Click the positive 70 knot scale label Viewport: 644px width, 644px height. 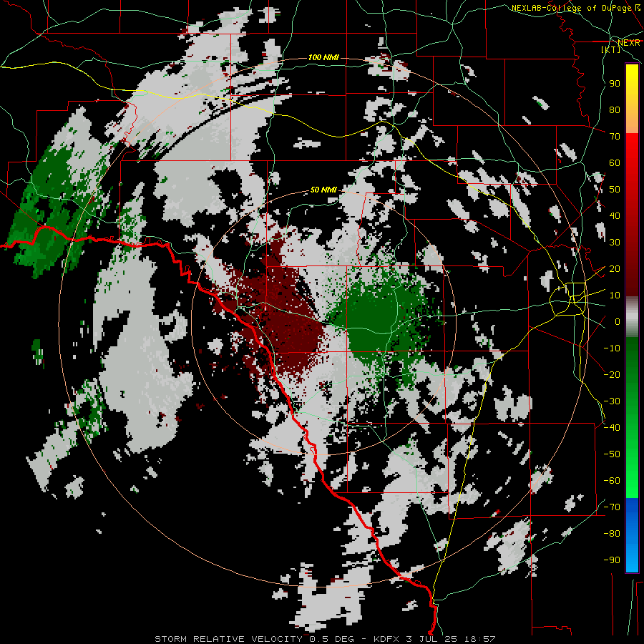[x=615, y=137]
